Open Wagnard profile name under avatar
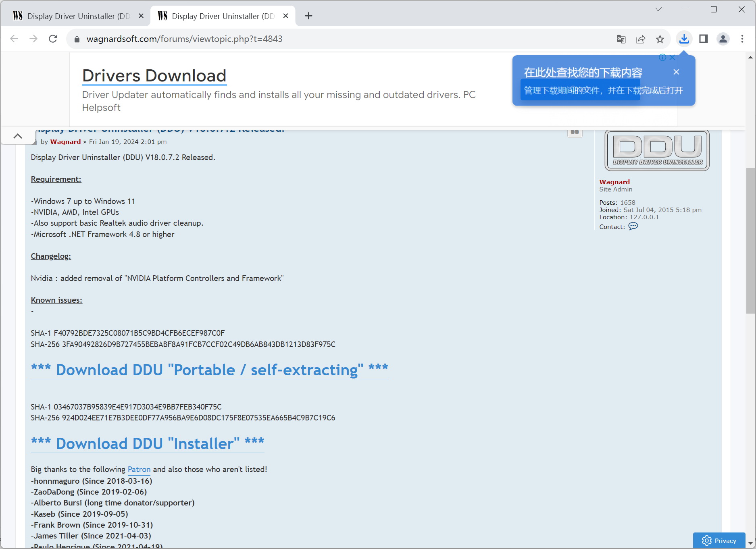The height and width of the screenshot is (549, 756). coord(614,182)
